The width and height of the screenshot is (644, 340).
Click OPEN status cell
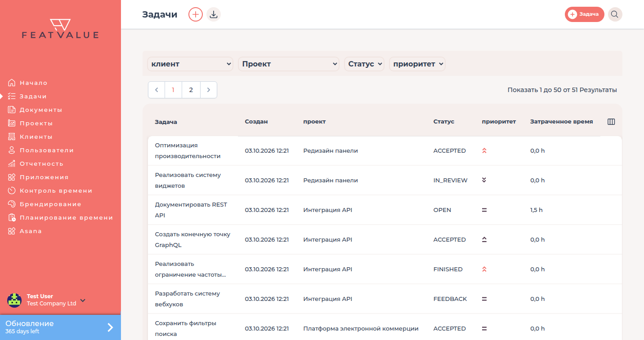442,210
